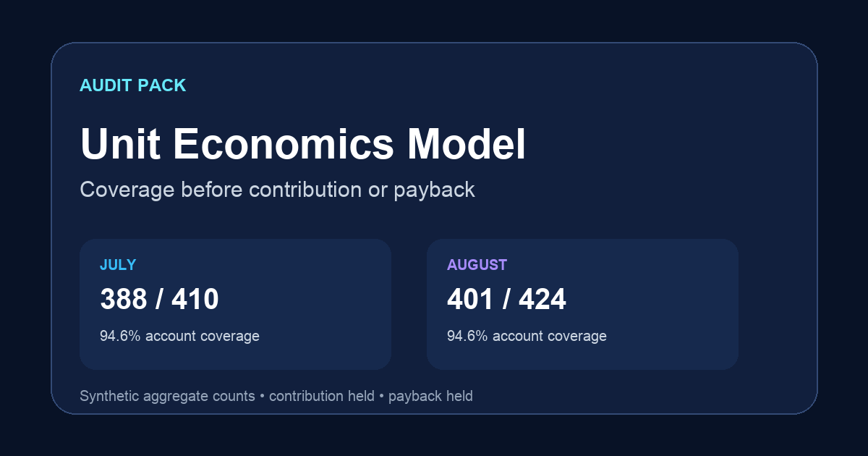Viewport: 868px width, 456px height.
Task: Click the coverage before contribution subtitle
Action: pos(277,190)
